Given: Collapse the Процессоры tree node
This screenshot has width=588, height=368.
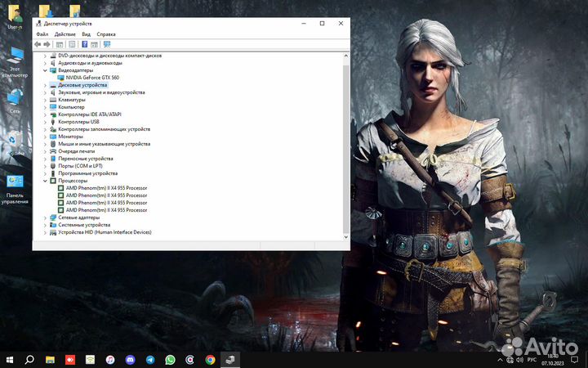Looking at the screenshot, I should pos(45,181).
